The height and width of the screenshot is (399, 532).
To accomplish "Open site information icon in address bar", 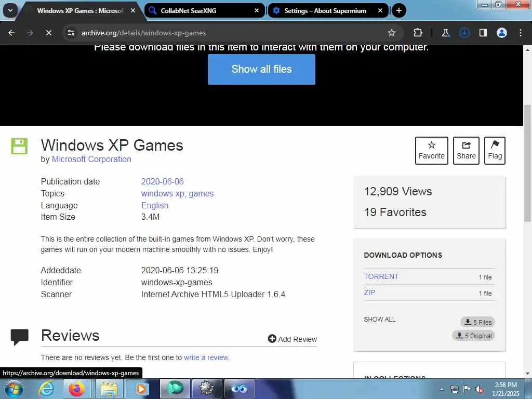I will tap(71, 33).
